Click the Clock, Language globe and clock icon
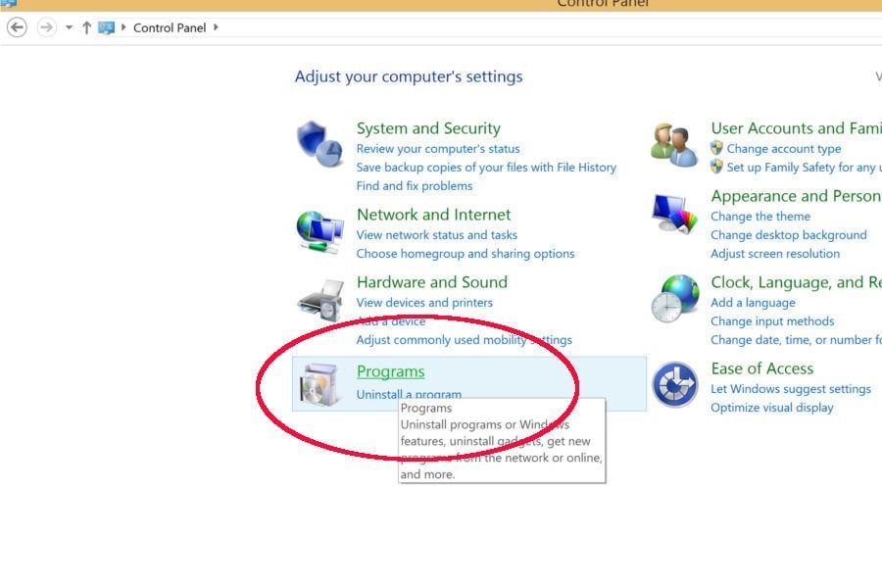The width and height of the screenshot is (882, 588). (x=675, y=298)
